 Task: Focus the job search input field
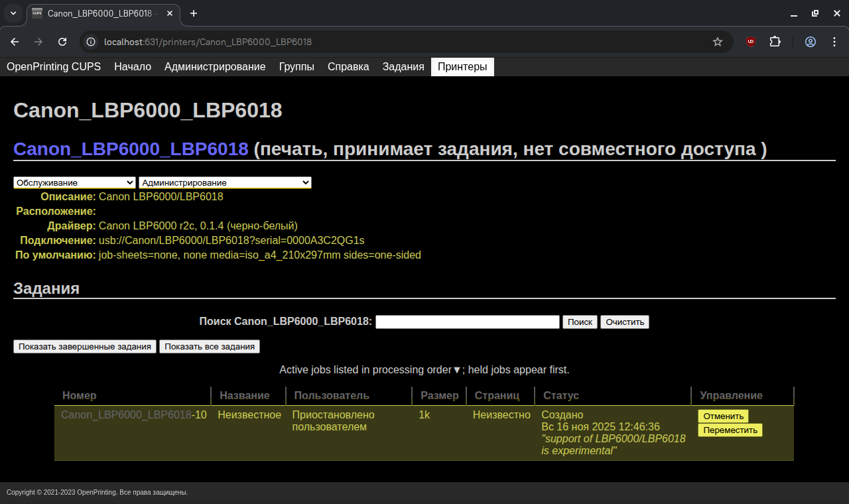pyautogui.click(x=468, y=322)
